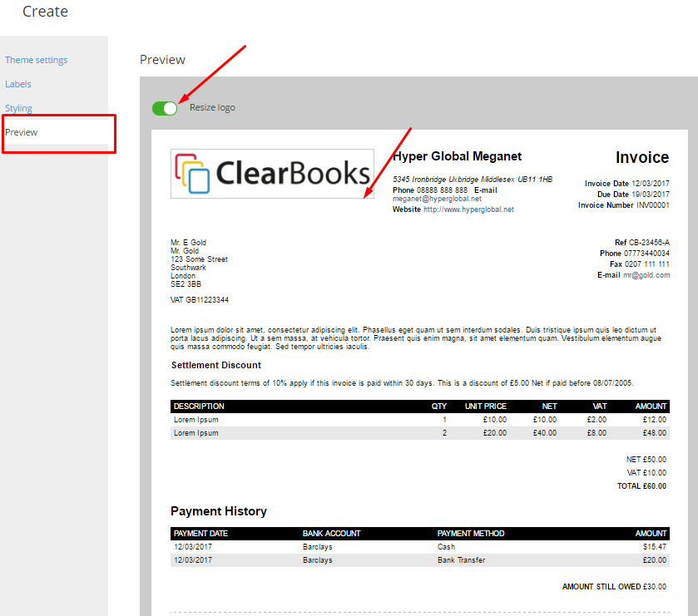Click the mr@gold.com email link
The image size is (698, 616).
[x=646, y=275]
